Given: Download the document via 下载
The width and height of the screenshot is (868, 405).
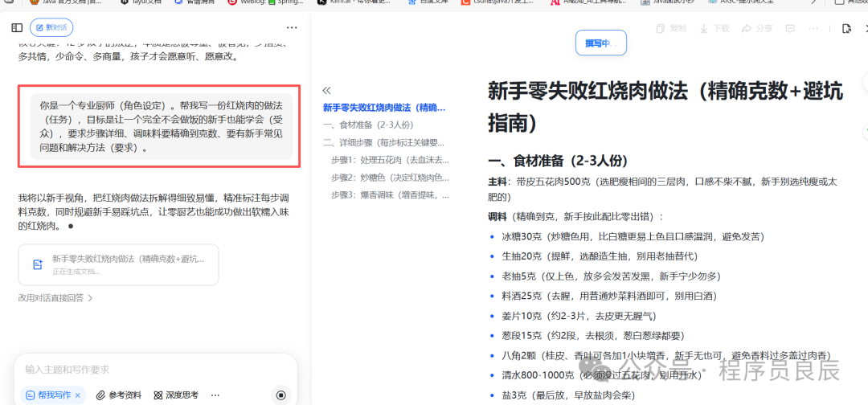Looking at the screenshot, I should click(714, 28).
